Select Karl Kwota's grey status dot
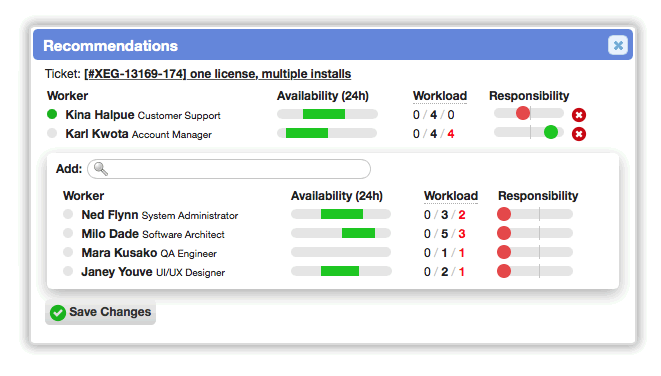The image size is (661, 376). [52, 133]
